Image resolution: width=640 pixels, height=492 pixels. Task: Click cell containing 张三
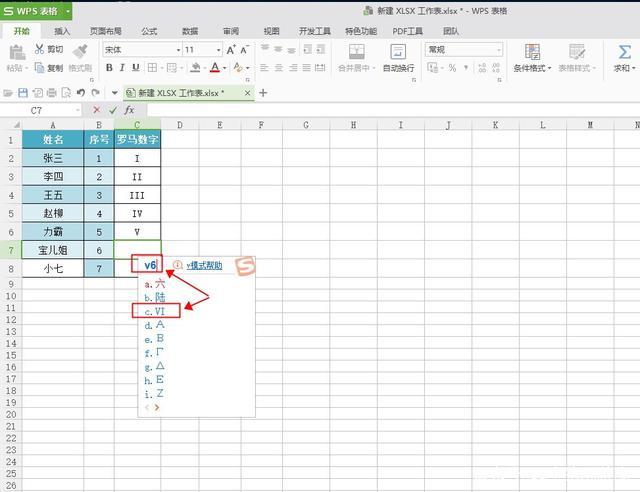(x=53, y=158)
